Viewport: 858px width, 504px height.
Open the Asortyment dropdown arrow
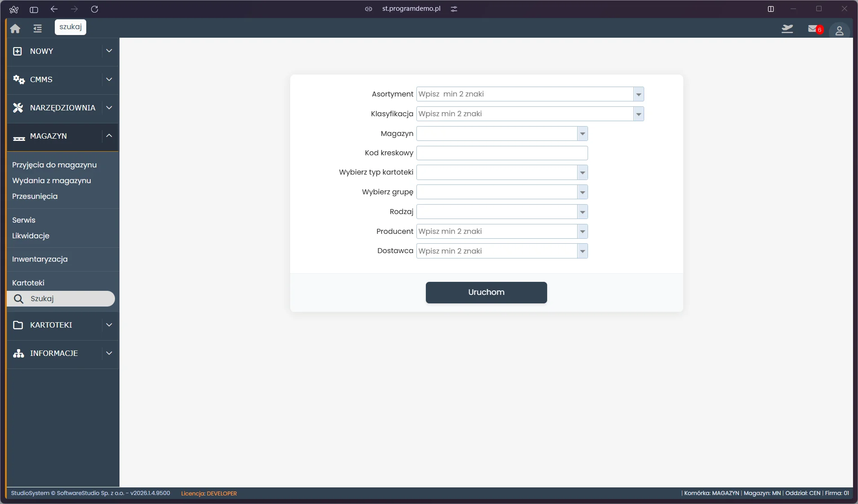(x=638, y=94)
